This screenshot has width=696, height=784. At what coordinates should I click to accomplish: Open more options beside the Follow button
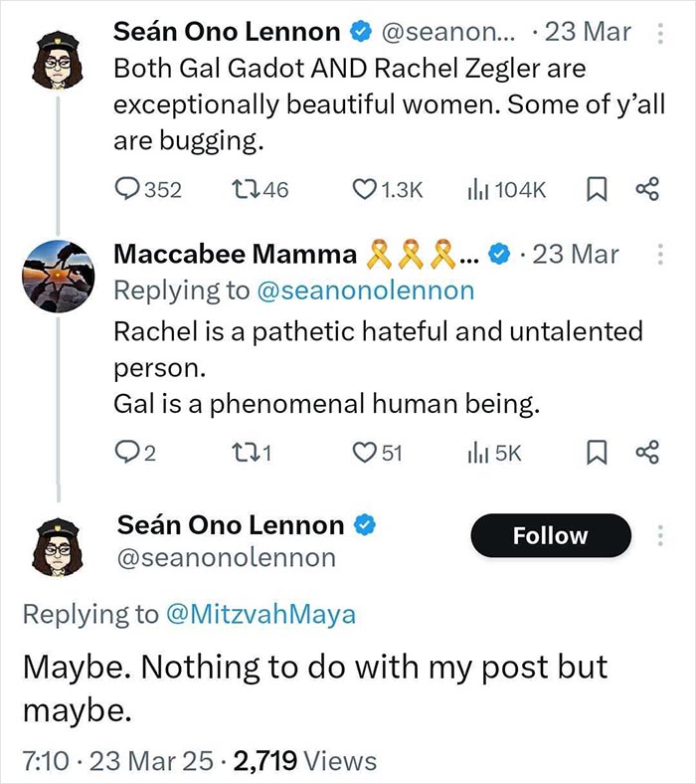click(x=657, y=536)
